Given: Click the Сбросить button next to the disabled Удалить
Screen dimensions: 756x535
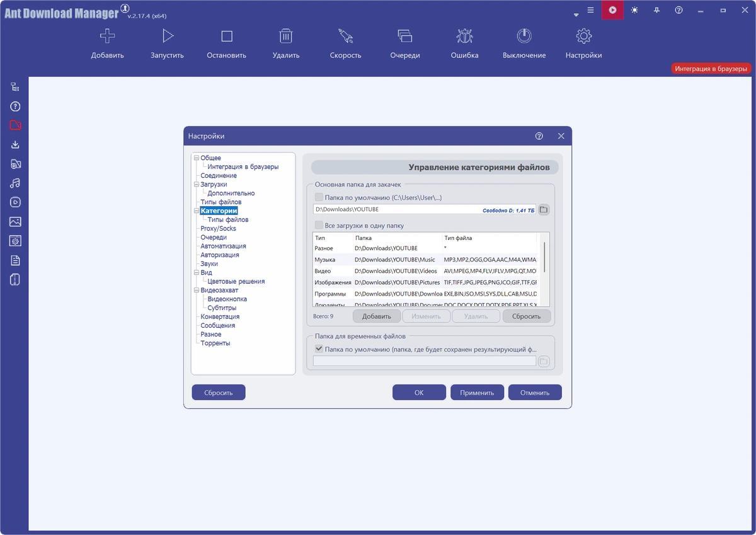Looking at the screenshot, I should 527,316.
